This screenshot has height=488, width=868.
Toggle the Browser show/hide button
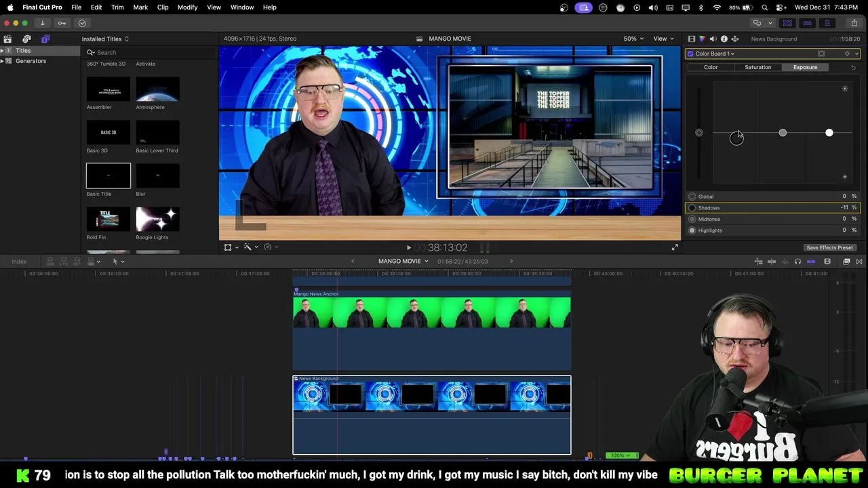click(787, 23)
